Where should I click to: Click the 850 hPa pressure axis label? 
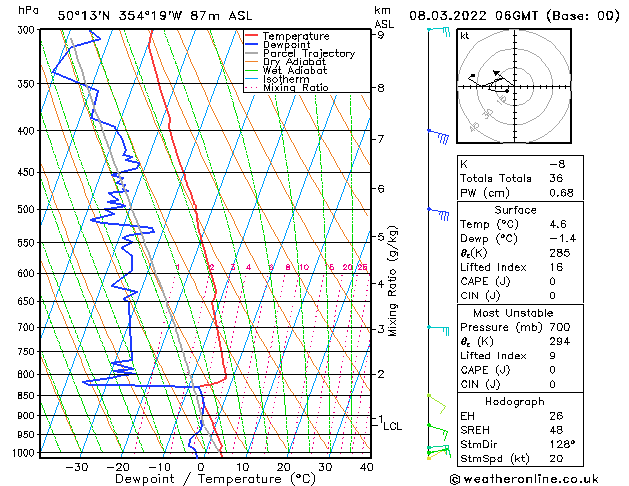pos(28,395)
